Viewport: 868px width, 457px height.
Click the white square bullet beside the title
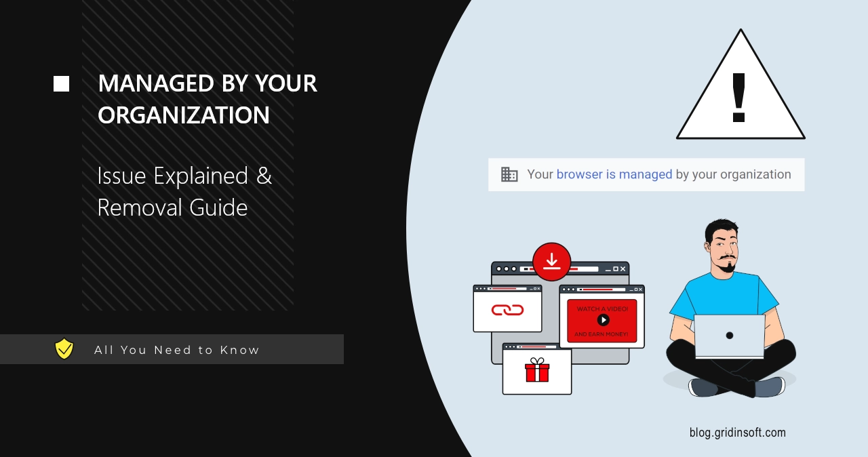[61, 83]
